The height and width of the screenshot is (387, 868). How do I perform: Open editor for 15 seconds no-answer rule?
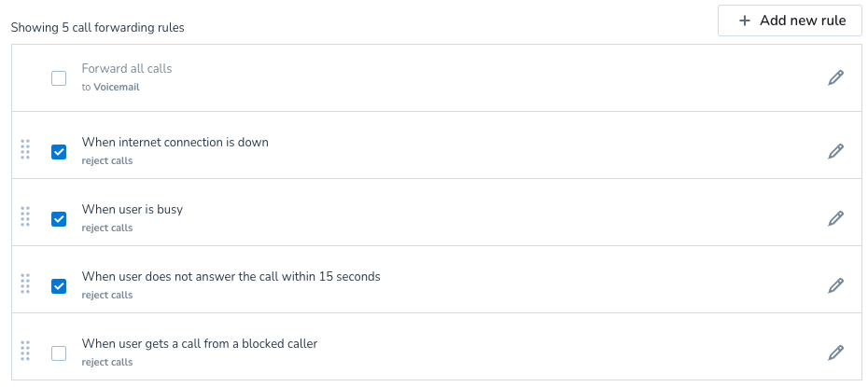835,286
